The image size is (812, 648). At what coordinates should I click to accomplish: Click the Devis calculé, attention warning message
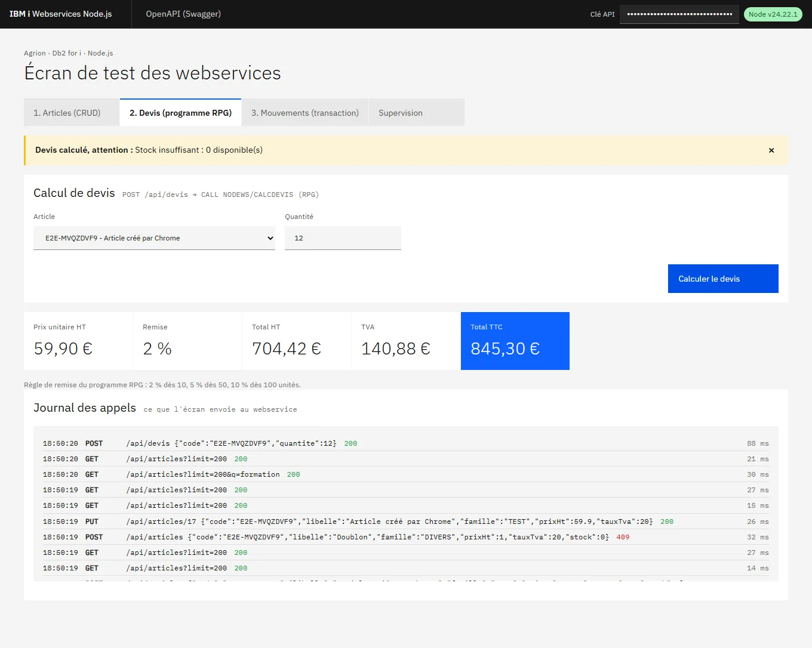(149, 150)
